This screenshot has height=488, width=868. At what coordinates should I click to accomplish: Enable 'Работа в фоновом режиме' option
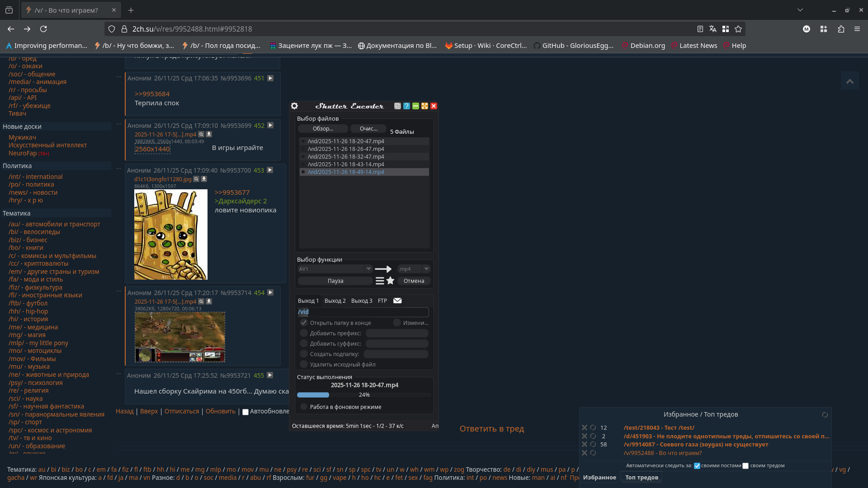(x=304, y=407)
